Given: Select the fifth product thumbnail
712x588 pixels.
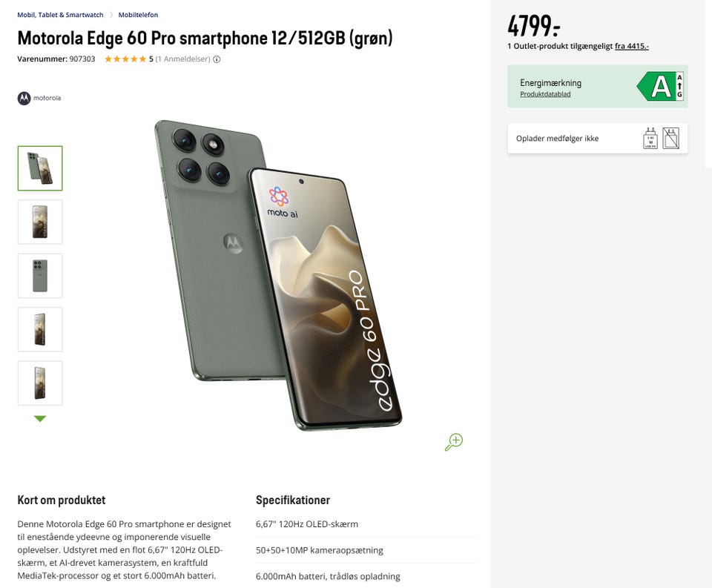Looking at the screenshot, I should [x=40, y=383].
